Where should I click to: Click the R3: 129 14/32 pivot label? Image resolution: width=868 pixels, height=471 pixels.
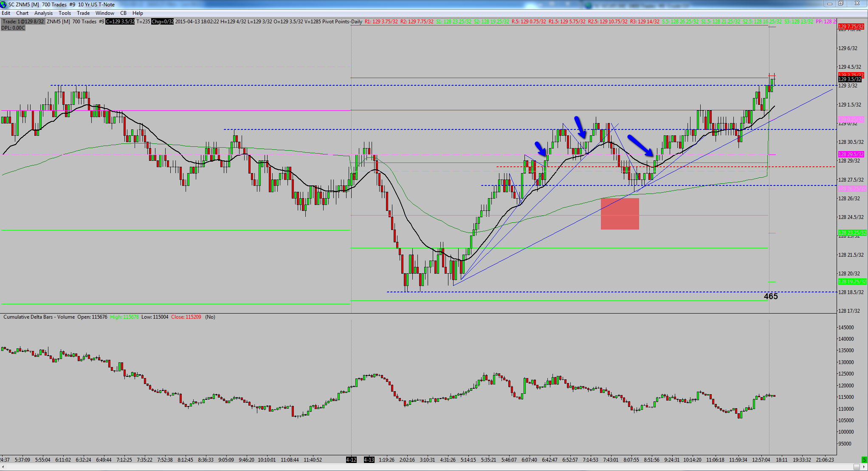(x=645, y=22)
